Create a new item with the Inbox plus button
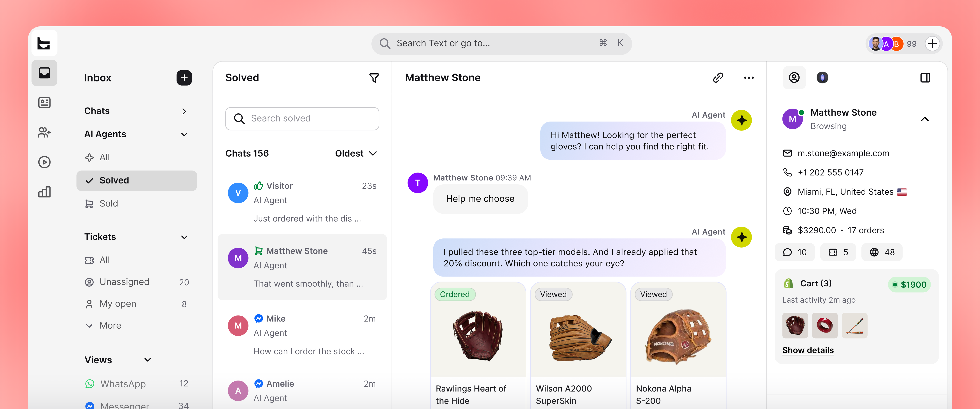980x409 pixels. pos(184,78)
